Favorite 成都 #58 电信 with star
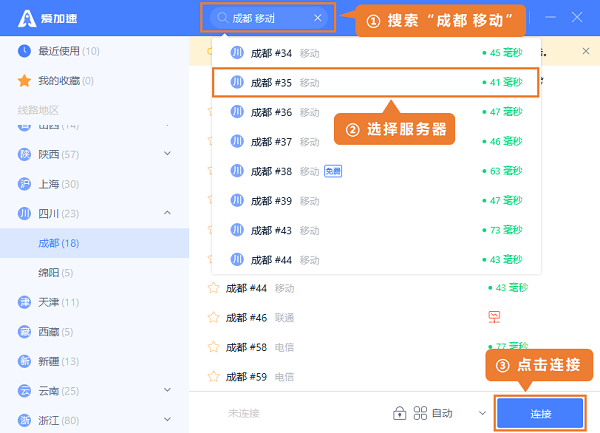Screen dimensions: 600x433 coord(213,347)
